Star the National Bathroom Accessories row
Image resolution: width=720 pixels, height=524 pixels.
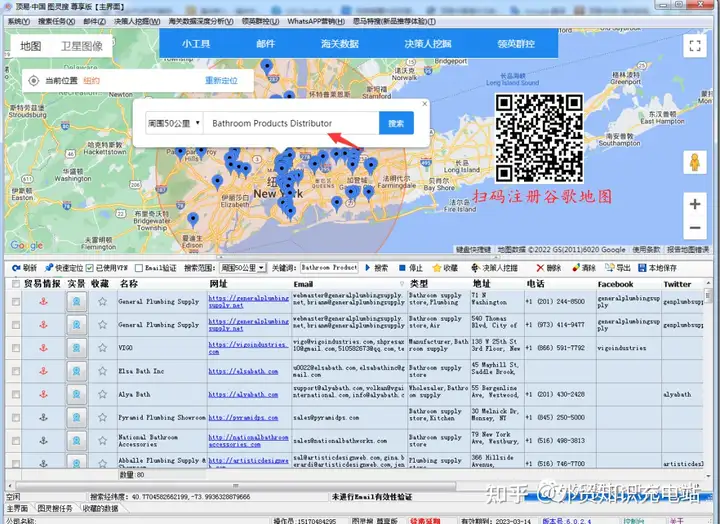point(102,440)
